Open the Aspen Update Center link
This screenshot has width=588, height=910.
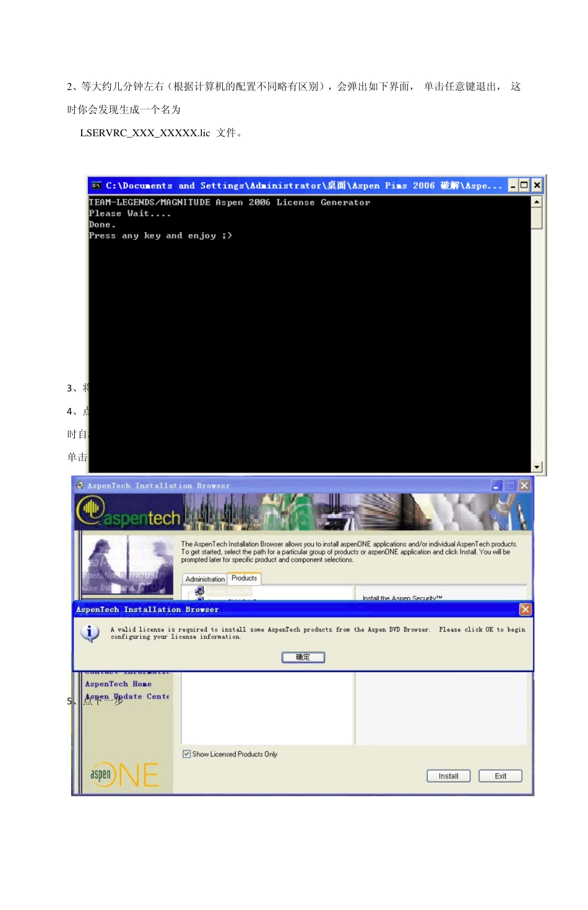pos(128,696)
